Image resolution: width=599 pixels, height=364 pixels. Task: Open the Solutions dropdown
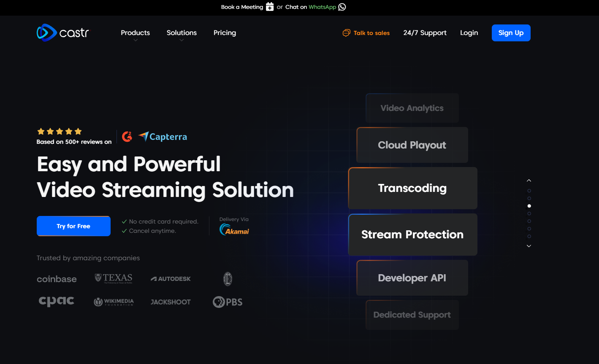182,32
